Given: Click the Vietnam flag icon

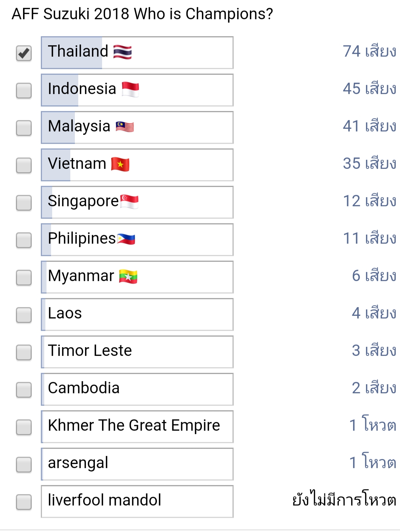Looking at the screenshot, I should point(120,164).
